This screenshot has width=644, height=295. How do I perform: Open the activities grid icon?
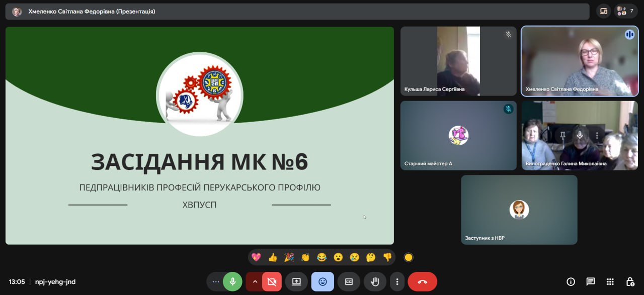point(610,282)
